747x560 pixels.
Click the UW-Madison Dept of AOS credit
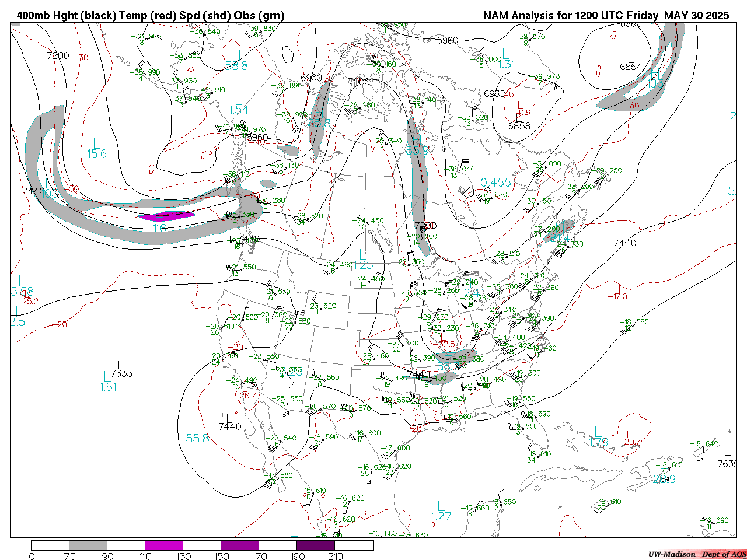[697, 554]
